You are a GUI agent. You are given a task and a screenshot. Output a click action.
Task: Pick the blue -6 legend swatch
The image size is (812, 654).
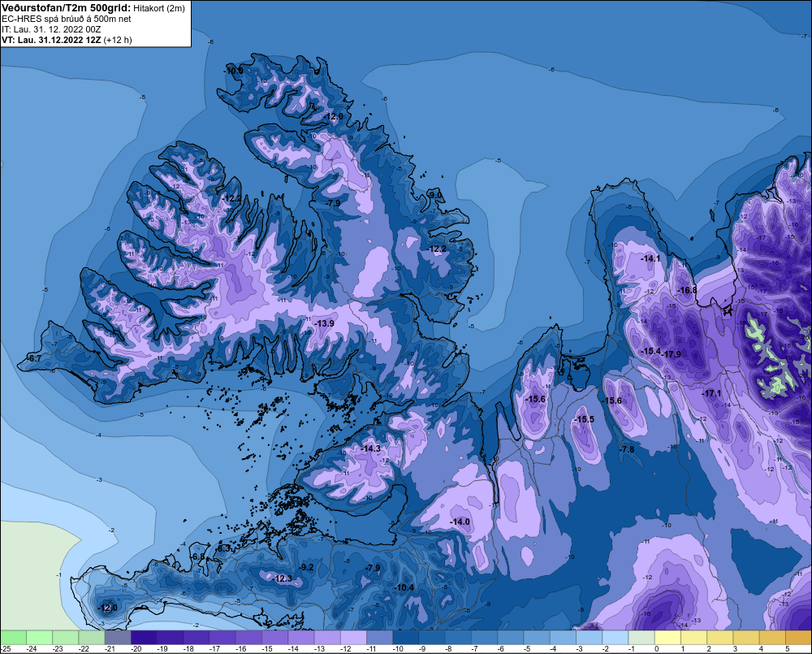click(511, 638)
